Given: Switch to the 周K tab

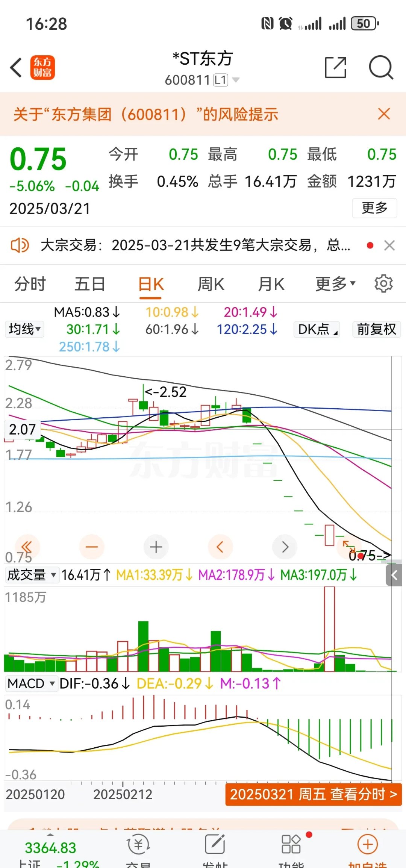Looking at the screenshot, I should (211, 284).
